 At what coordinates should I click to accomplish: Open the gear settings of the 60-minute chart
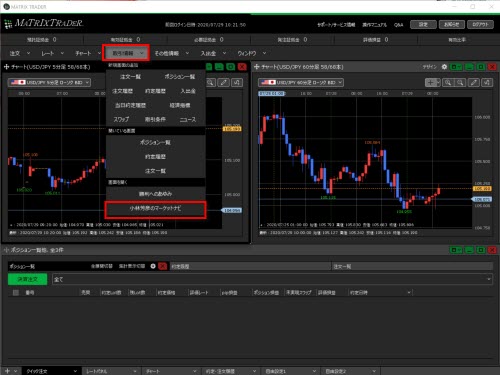pos(444,67)
